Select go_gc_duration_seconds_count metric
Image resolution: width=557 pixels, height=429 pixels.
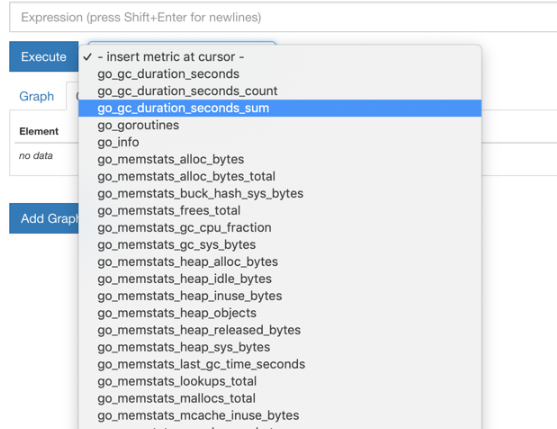click(x=280, y=91)
